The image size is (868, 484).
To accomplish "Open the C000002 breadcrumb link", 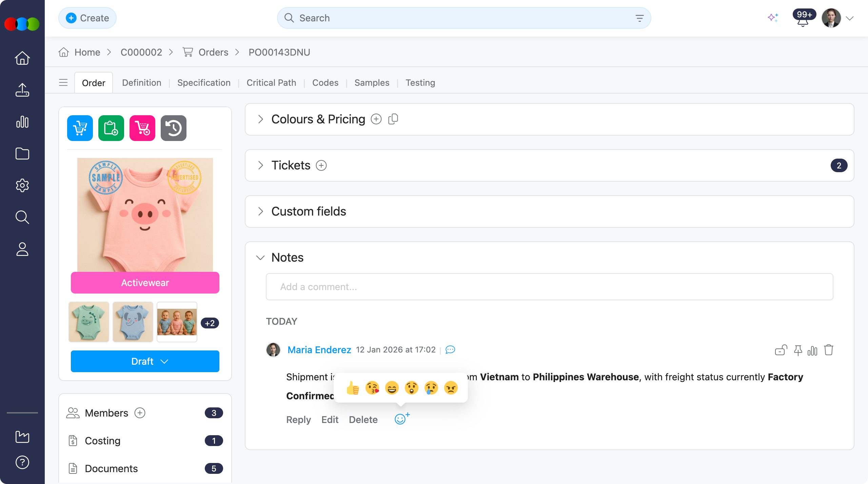I will tap(141, 52).
